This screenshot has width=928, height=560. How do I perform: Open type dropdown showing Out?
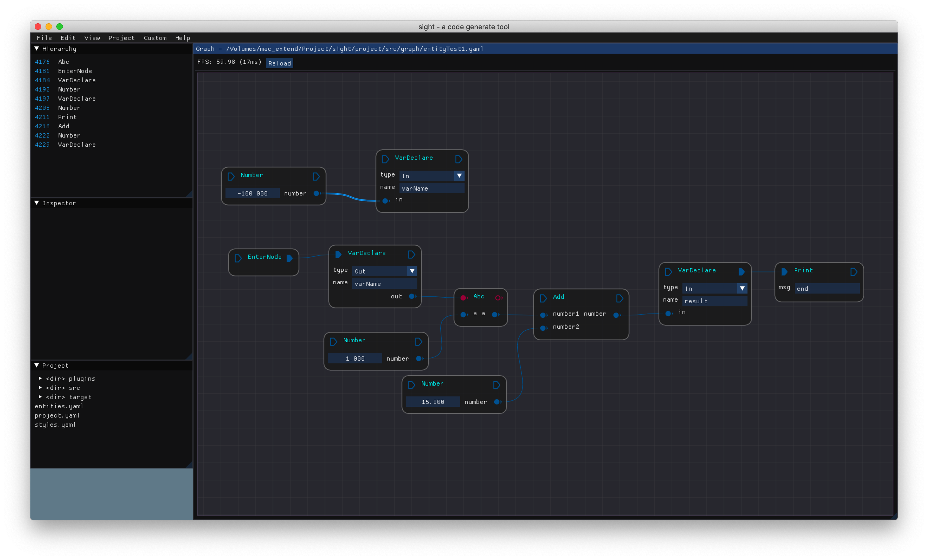tap(412, 271)
